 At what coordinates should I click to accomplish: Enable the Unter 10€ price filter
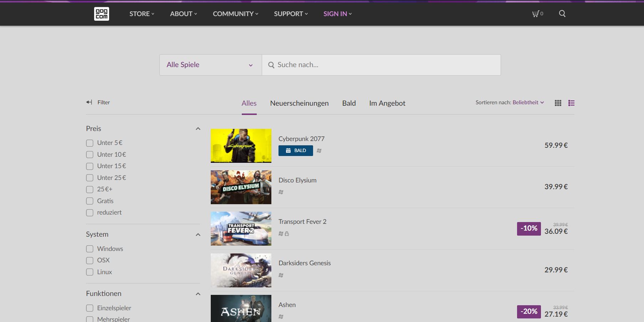pyautogui.click(x=90, y=155)
